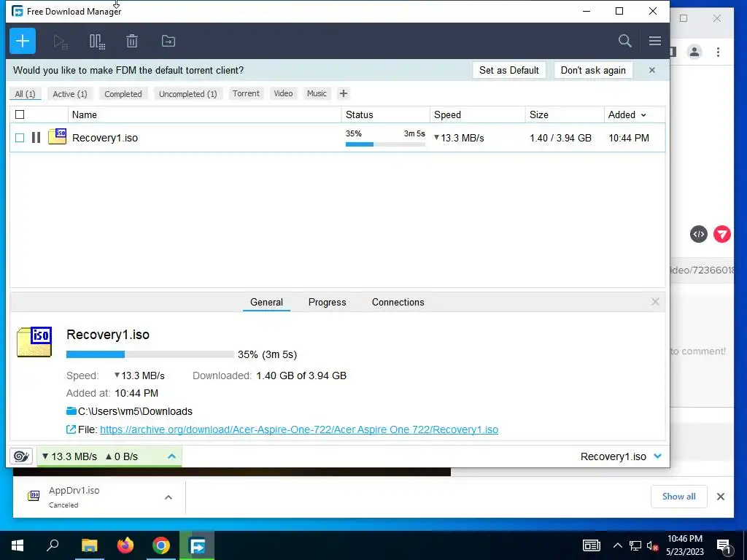Select the All (1) filter tab

26,94
